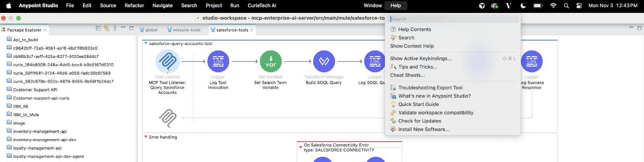644x162 pixels.
Task: Select the Log SOQL Query logger icon
Action: 375,61
